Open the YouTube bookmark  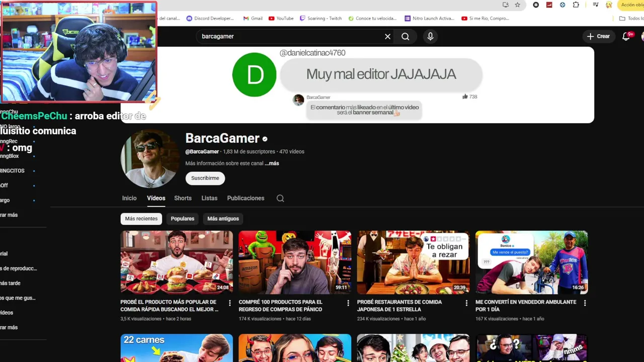pyautogui.click(x=281, y=18)
